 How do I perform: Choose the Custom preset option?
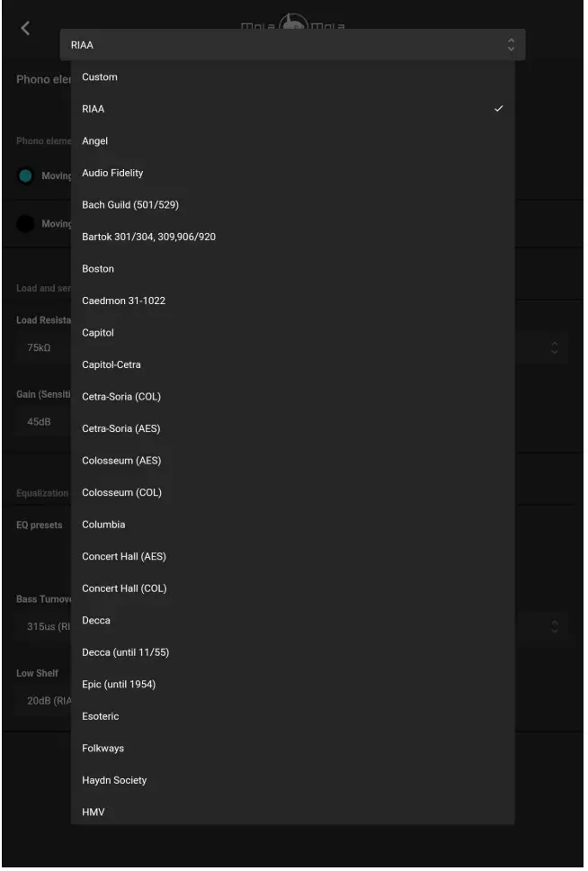click(x=100, y=77)
